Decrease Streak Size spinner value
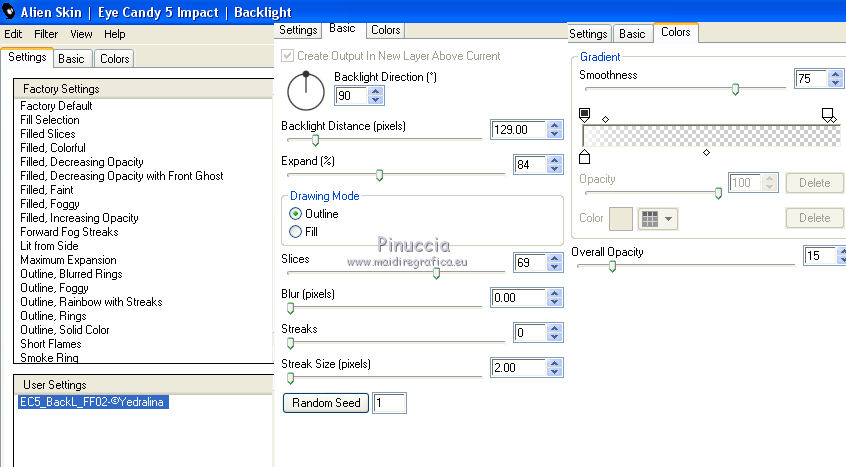846x467 pixels. tap(554, 372)
